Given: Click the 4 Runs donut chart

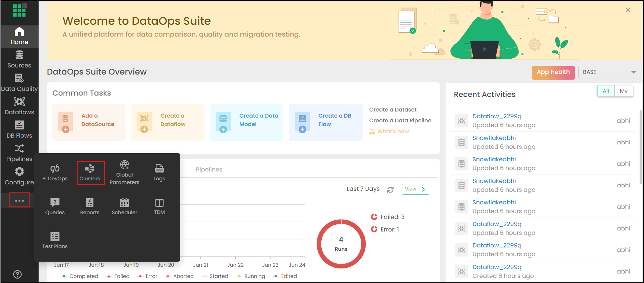Looking at the screenshot, I should pos(341,244).
